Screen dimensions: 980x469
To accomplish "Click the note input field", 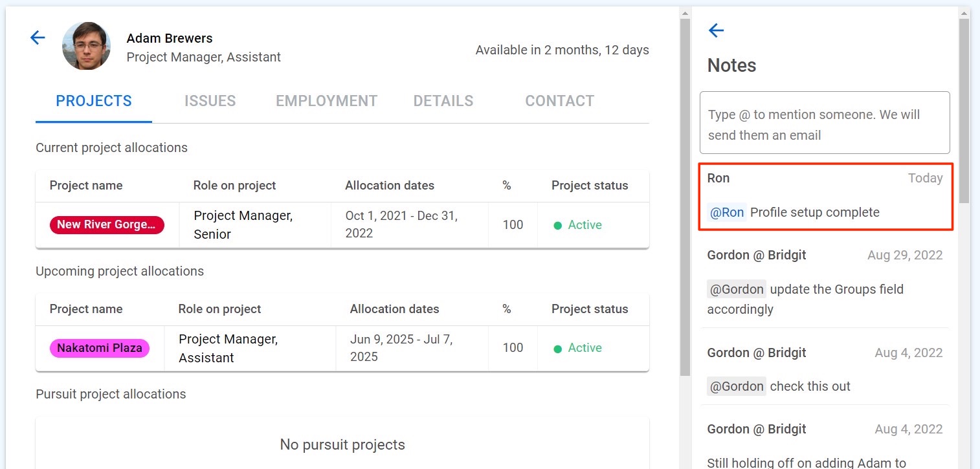I will click(x=825, y=123).
